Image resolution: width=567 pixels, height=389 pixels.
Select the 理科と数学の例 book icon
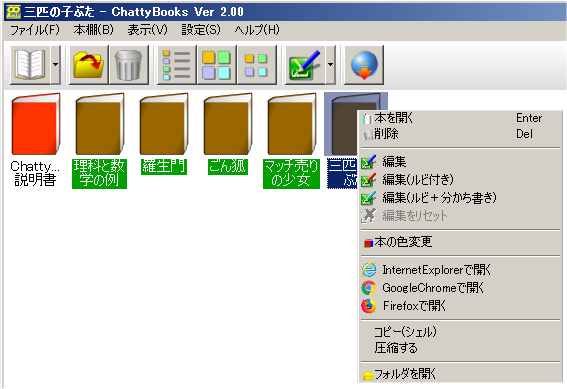(99, 124)
